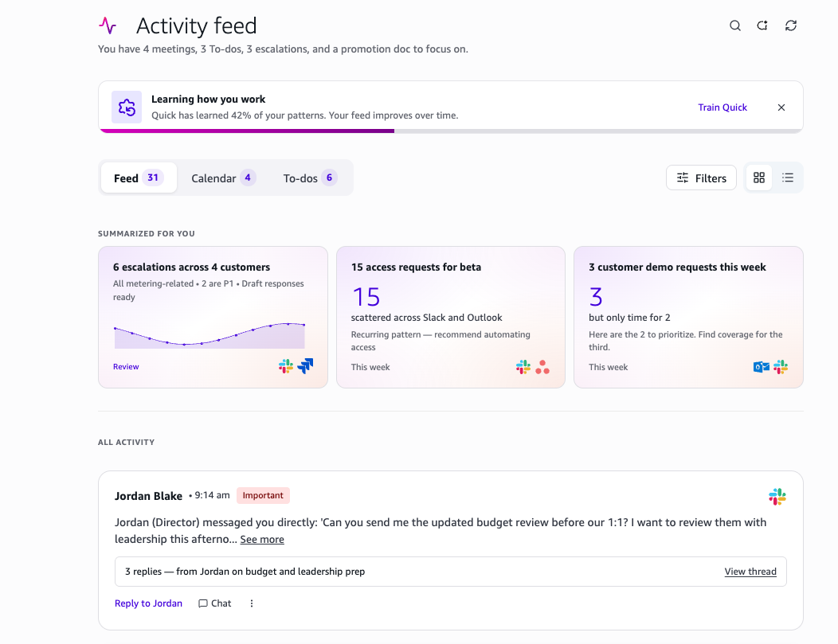Click the SUMMARIZED FOR YOU heading

click(147, 233)
